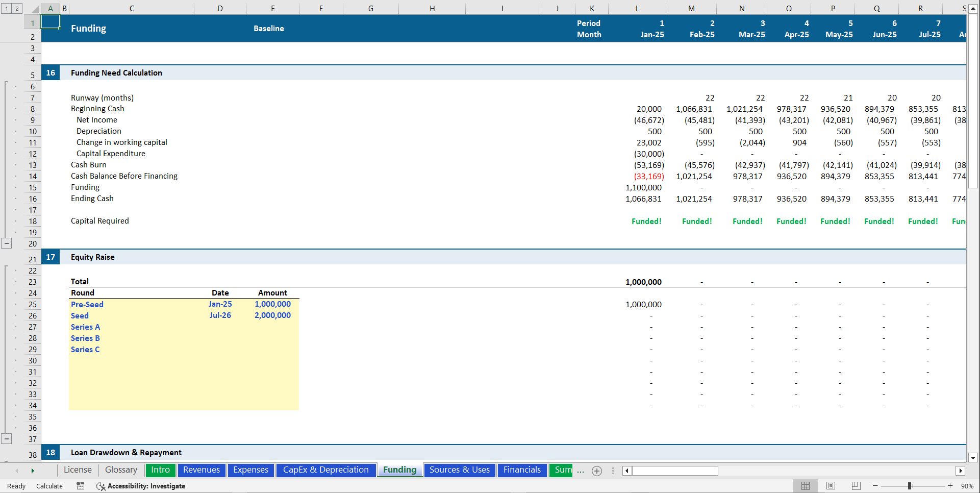Image resolution: width=980 pixels, height=493 pixels.
Task: Collapse the row group ending at row 20
Action: point(7,243)
